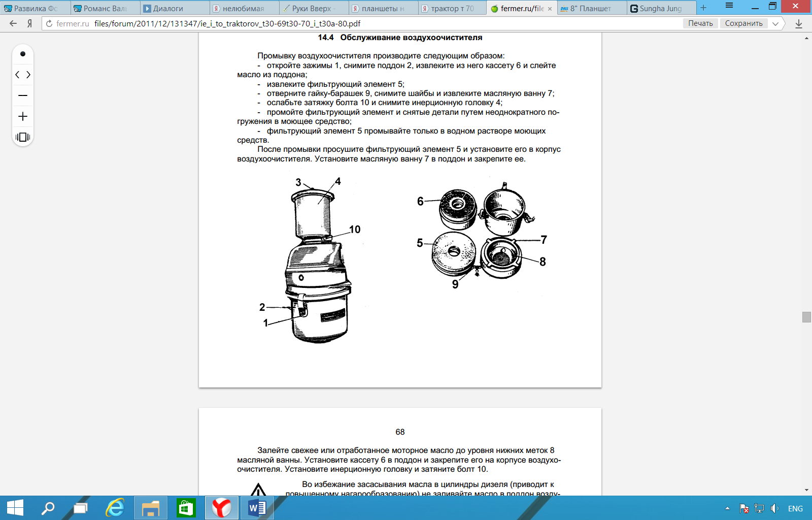
Task: Switch to the 8" Планшет tab
Action: (x=592, y=8)
